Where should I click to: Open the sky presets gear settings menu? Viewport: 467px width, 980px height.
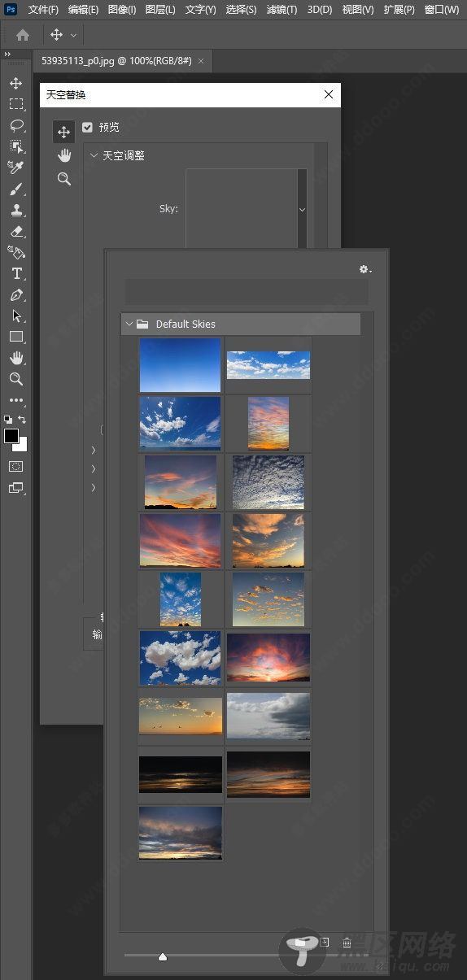365,269
